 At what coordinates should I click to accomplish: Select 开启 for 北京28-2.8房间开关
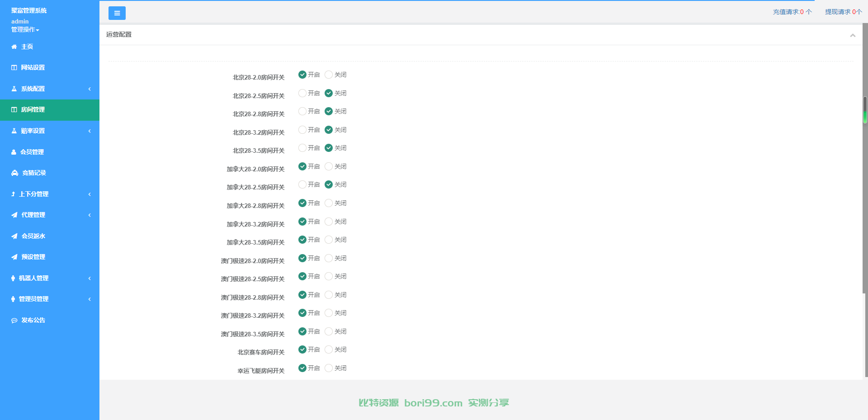click(302, 111)
